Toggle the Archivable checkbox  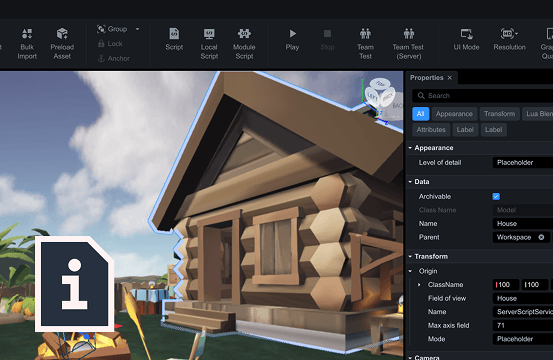click(x=496, y=196)
